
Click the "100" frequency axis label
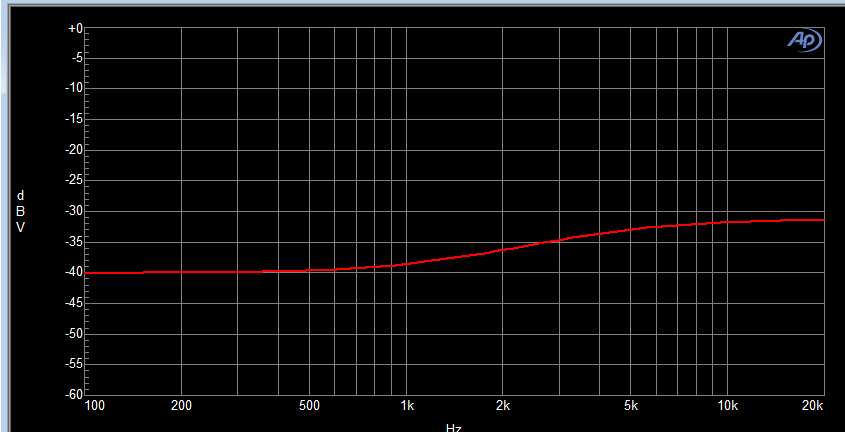pos(94,405)
